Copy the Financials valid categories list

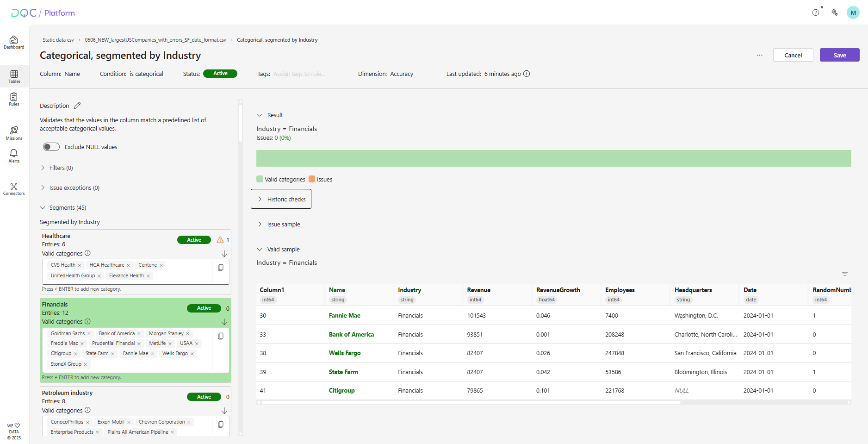click(221, 336)
